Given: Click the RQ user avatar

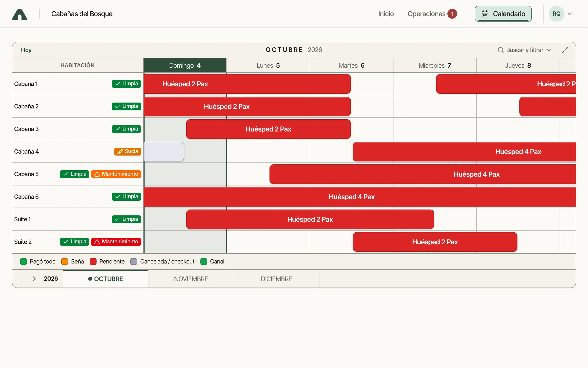Looking at the screenshot, I should click(x=556, y=14).
